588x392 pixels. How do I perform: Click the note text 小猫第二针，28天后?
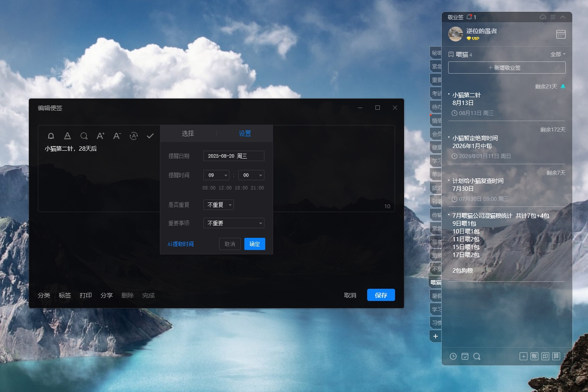(x=71, y=149)
